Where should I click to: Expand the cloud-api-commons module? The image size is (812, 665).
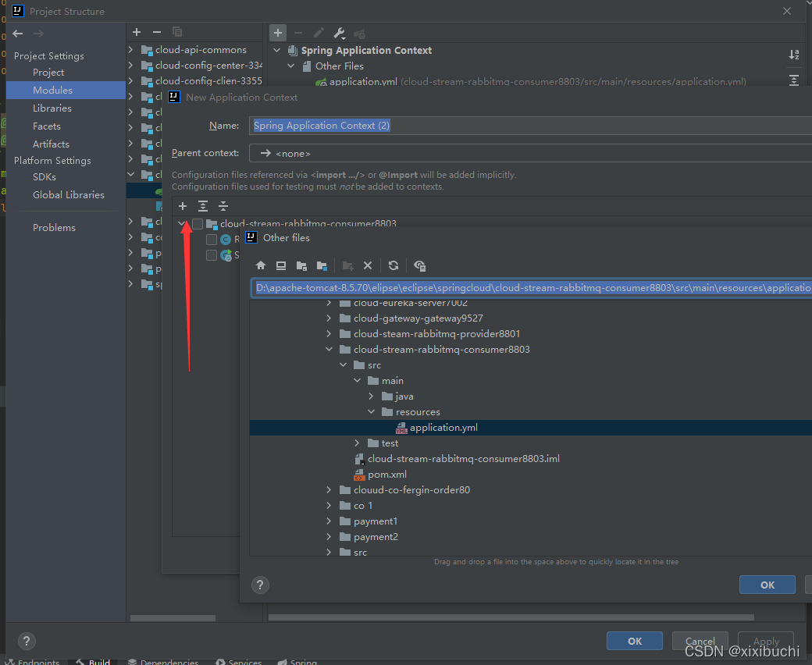(x=131, y=50)
